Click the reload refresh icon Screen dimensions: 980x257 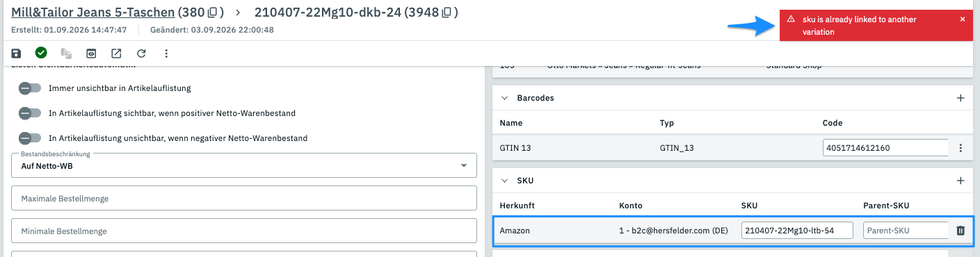tap(141, 53)
